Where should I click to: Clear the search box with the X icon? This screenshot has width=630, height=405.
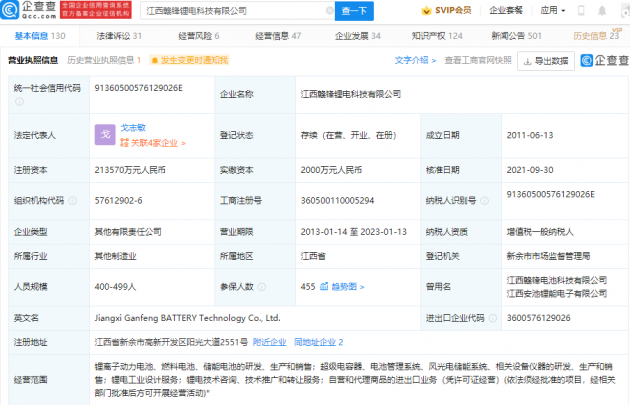(x=329, y=11)
